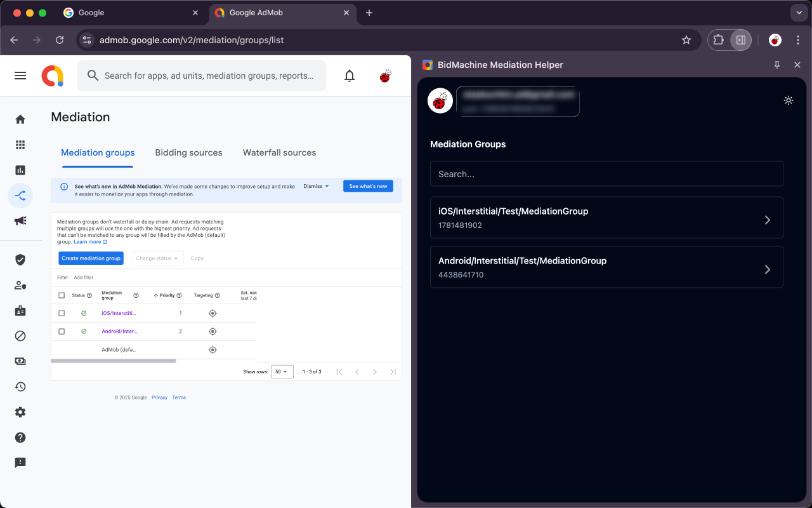The height and width of the screenshot is (508, 812).
Task: Open the hamburger main menu
Action: click(20, 76)
